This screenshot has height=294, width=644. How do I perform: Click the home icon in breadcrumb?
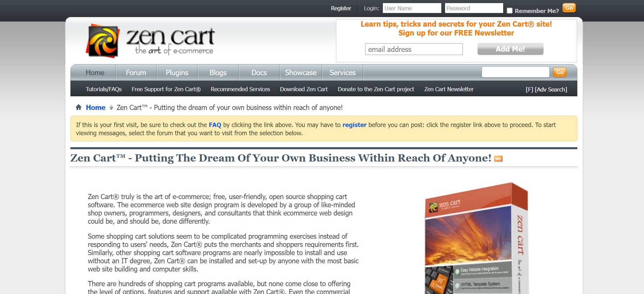(79, 107)
